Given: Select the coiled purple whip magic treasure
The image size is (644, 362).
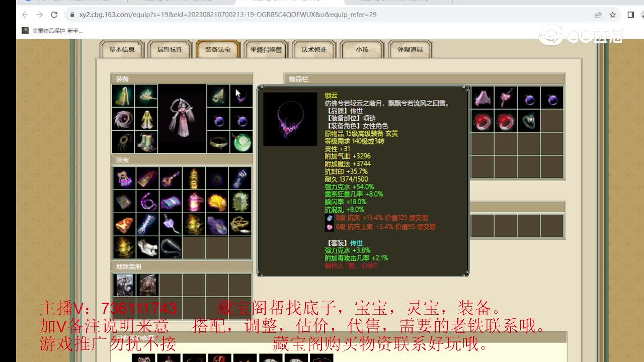Looking at the screenshot, I should (147, 201).
